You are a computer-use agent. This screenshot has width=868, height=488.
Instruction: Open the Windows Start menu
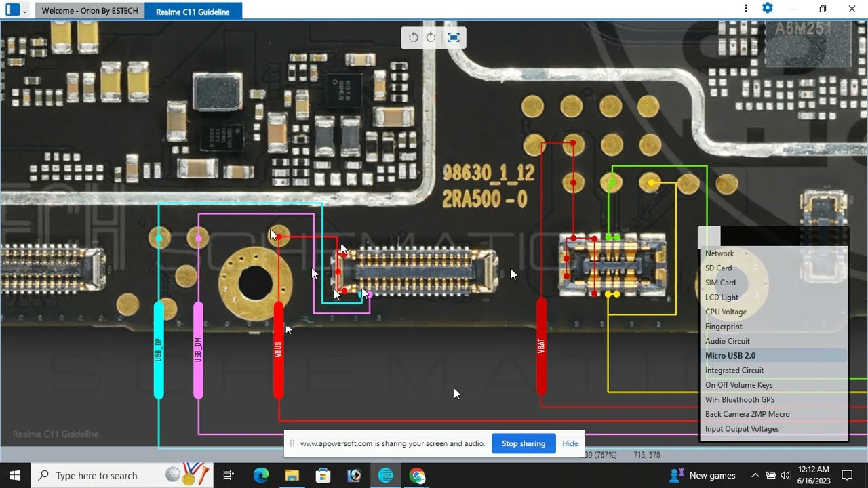point(15,475)
